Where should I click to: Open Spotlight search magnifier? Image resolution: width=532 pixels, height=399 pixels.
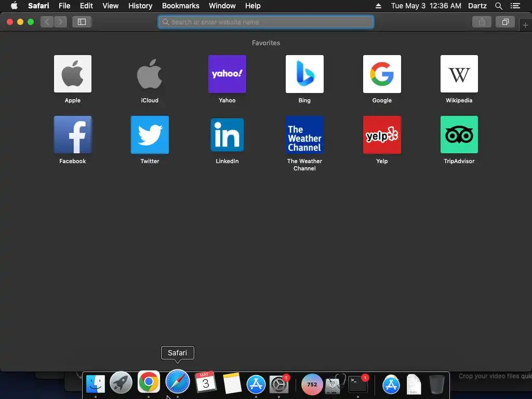tap(498, 6)
